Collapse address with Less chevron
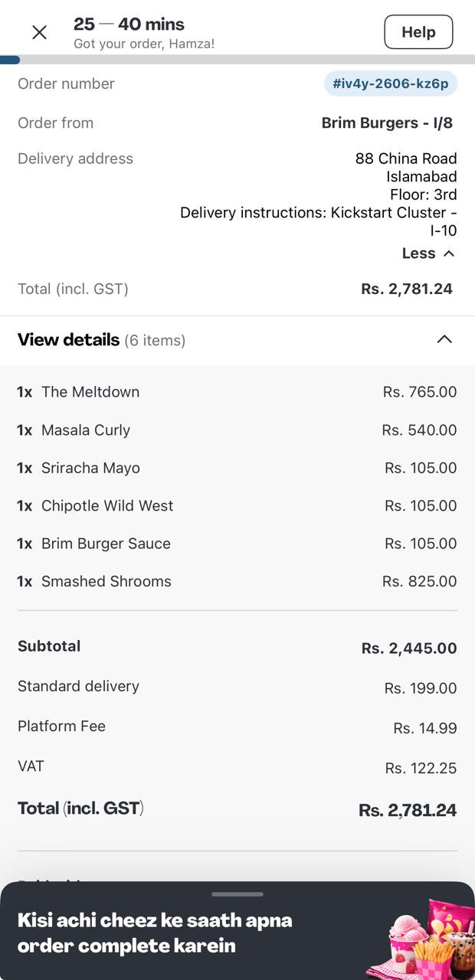This screenshot has height=980, width=475. coord(449,253)
